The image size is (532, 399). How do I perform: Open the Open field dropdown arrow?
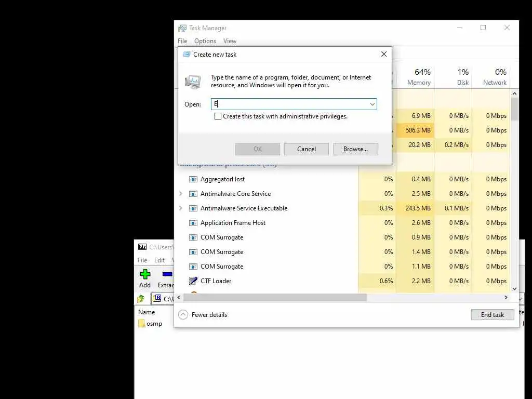[x=372, y=104]
